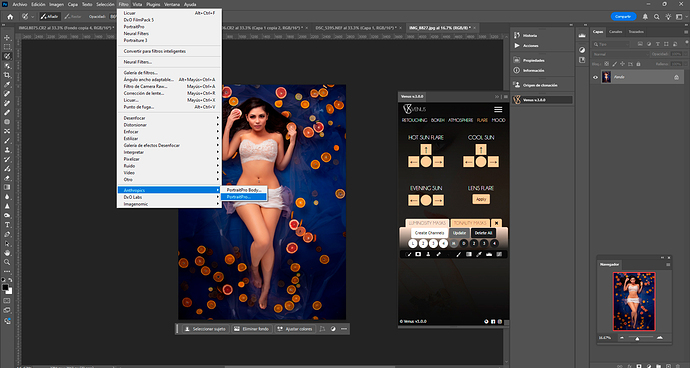Viewport: 690px width, 368px height.
Task: Open the Archivo menu
Action: (x=20, y=4)
